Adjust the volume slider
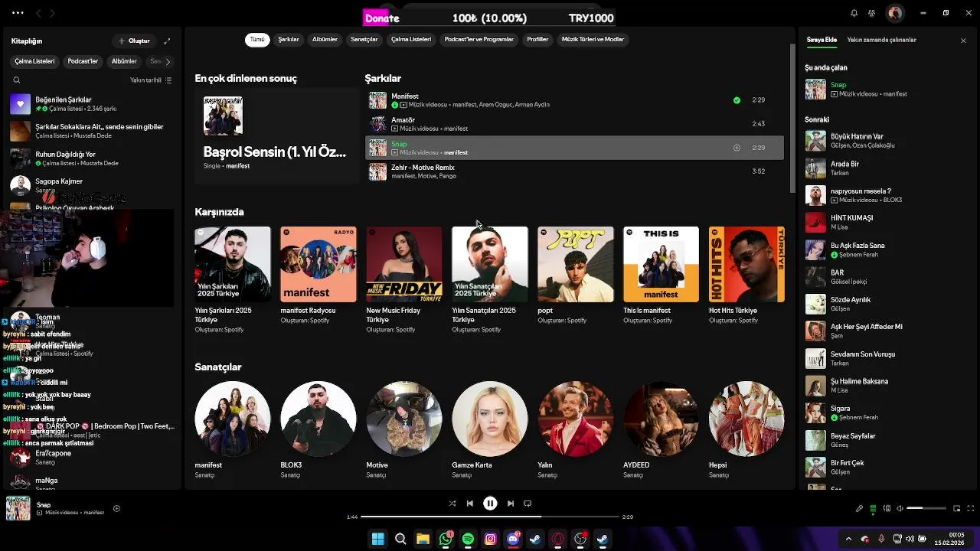 click(926, 508)
